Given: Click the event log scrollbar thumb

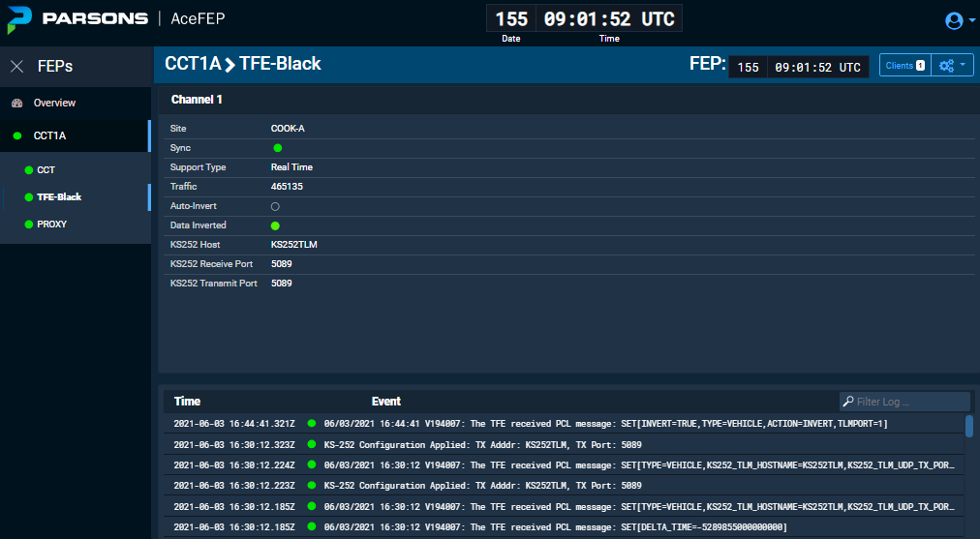Looking at the screenshot, I should 969,426.
